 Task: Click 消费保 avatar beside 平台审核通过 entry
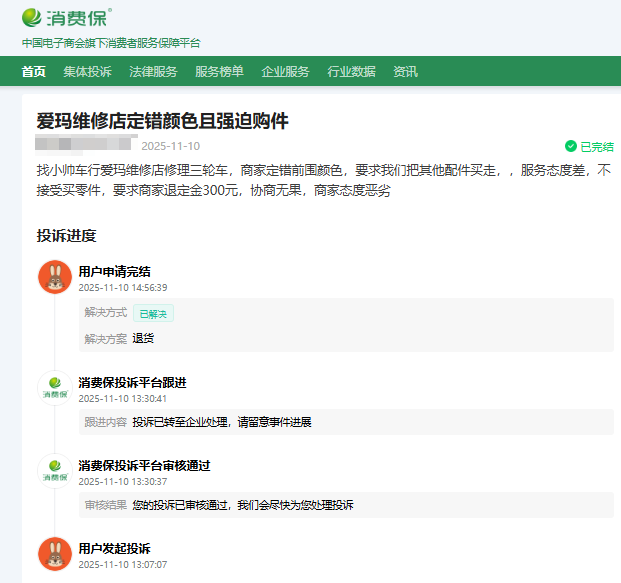(54, 471)
